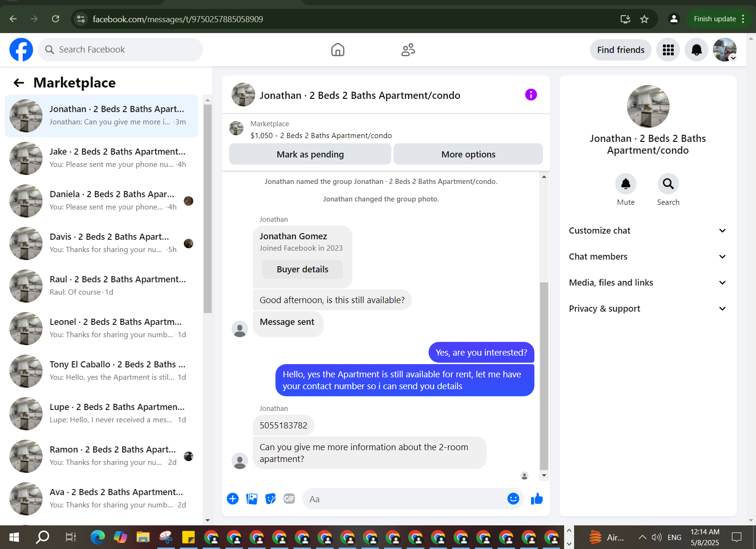This screenshot has width=756, height=549.
Task: Open Windows taskbar search
Action: 43,537
